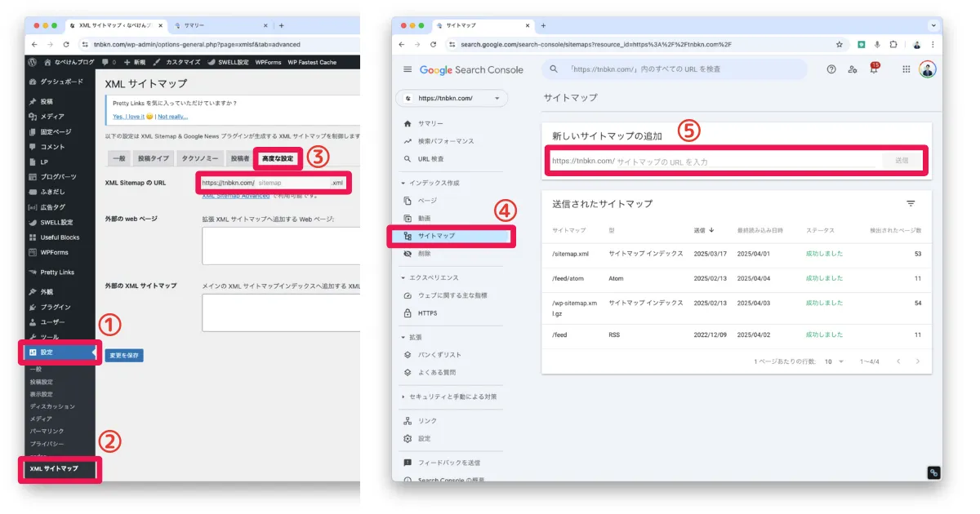Switch to the 投稿者 tab
980x514 pixels.
(x=239, y=159)
